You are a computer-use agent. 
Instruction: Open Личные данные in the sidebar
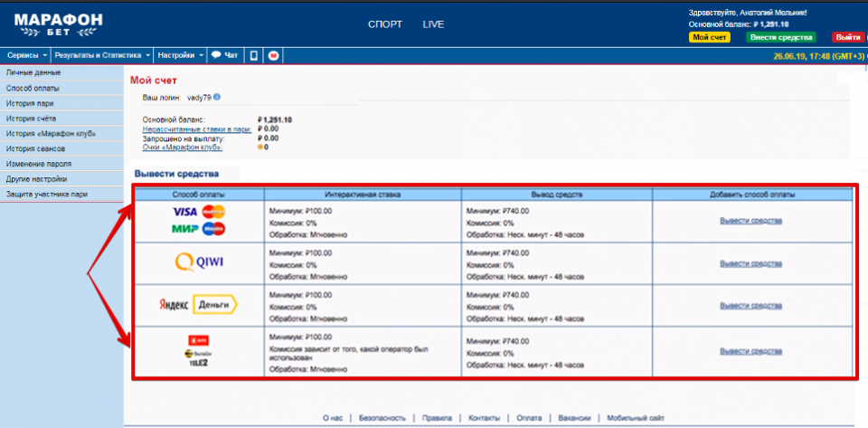[62, 72]
